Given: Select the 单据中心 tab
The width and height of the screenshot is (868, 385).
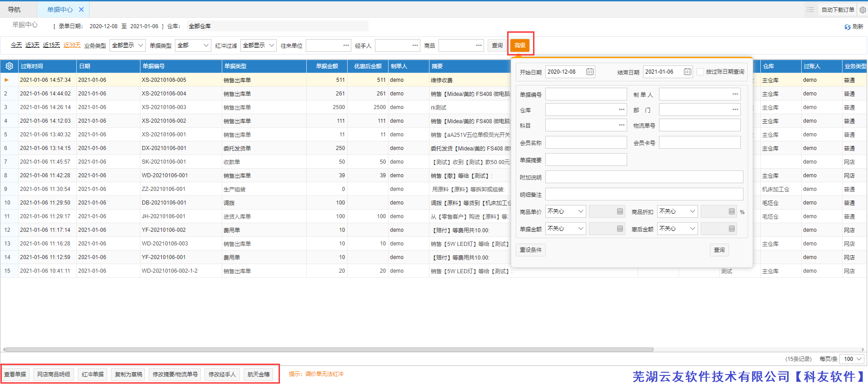Looking at the screenshot, I should tap(60, 10).
